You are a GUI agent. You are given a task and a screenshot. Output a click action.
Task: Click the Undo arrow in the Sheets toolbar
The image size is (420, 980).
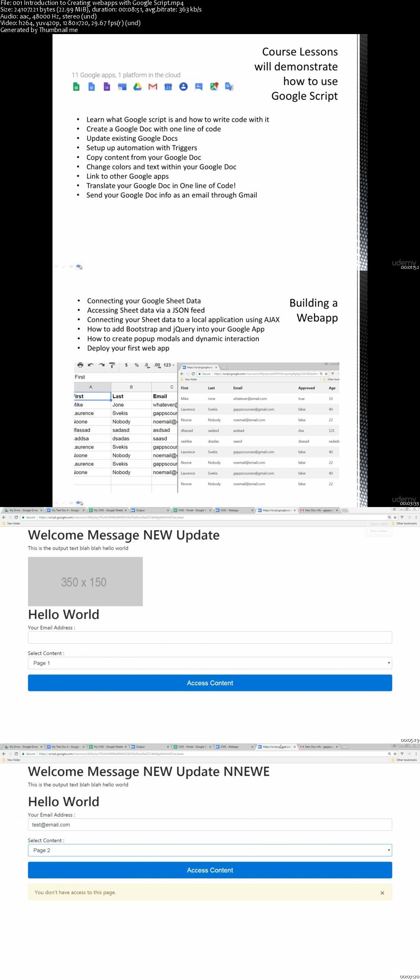91,365
